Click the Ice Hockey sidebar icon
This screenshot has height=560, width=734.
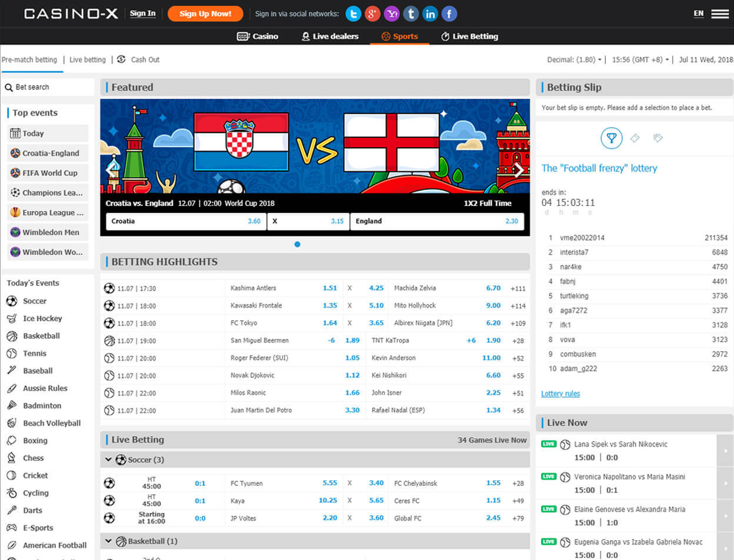(12, 318)
